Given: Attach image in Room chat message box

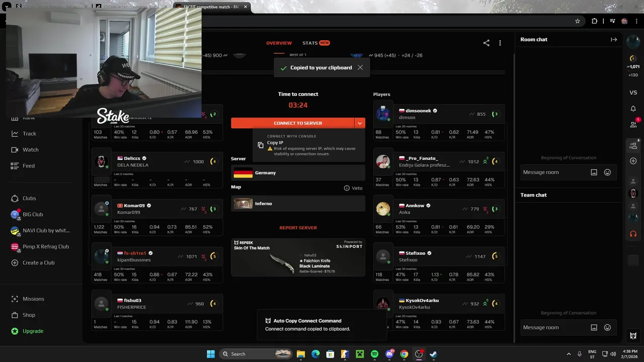Looking at the screenshot, I should pyautogui.click(x=594, y=172).
